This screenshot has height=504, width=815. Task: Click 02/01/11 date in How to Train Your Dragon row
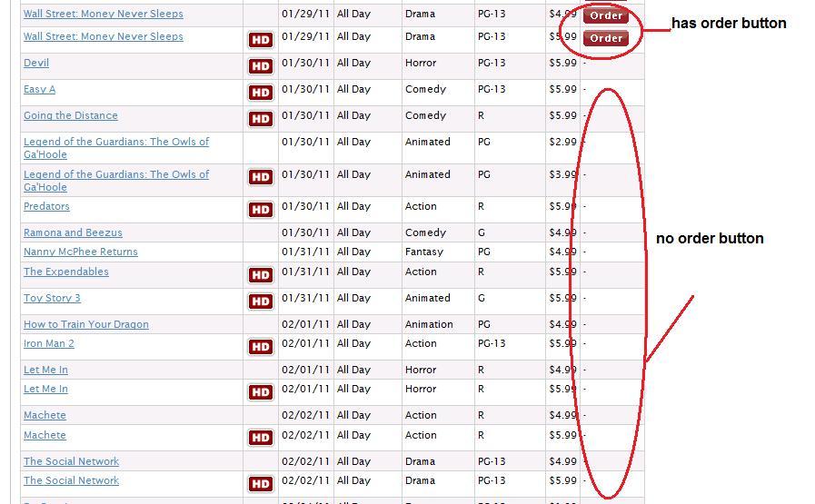pyautogui.click(x=305, y=324)
